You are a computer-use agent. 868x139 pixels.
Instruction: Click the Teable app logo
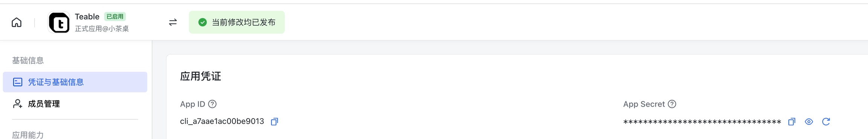[59, 23]
